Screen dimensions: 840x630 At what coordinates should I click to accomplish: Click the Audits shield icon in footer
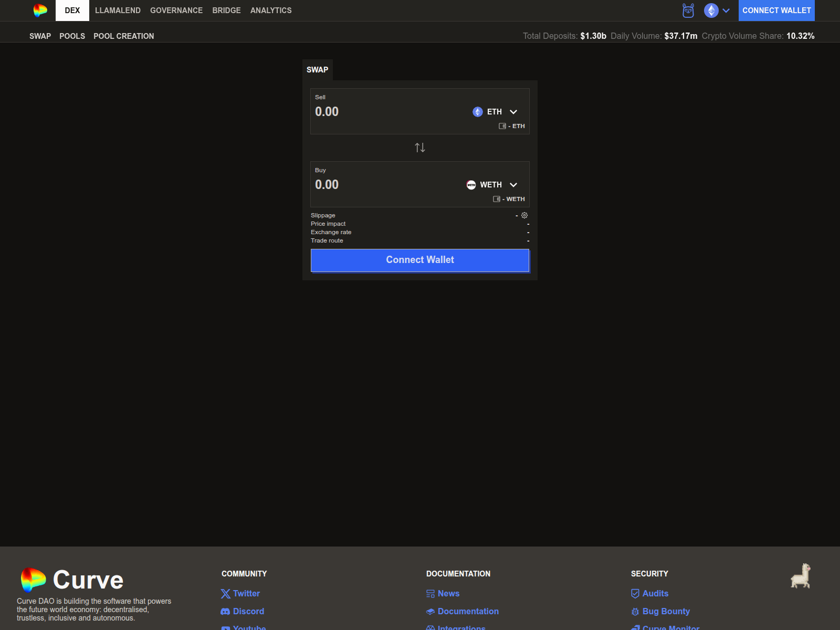tap(635, 594)
